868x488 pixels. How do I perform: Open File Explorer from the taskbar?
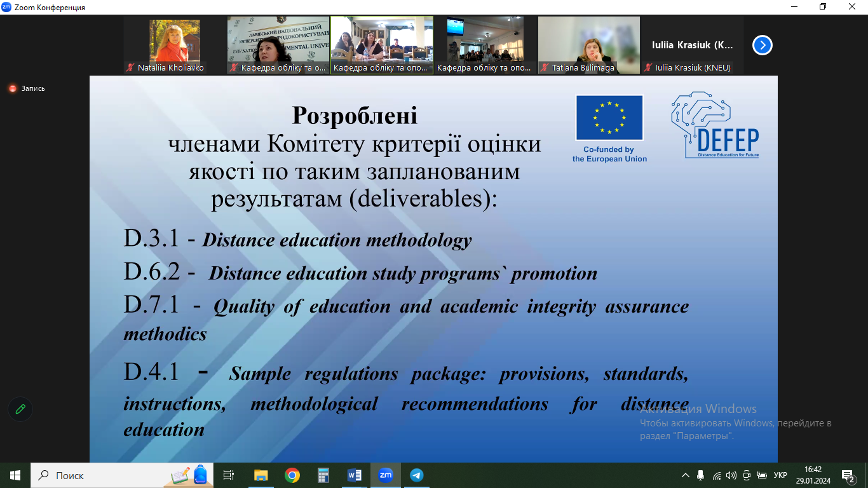pyautogui.click(x=261, y=475)
